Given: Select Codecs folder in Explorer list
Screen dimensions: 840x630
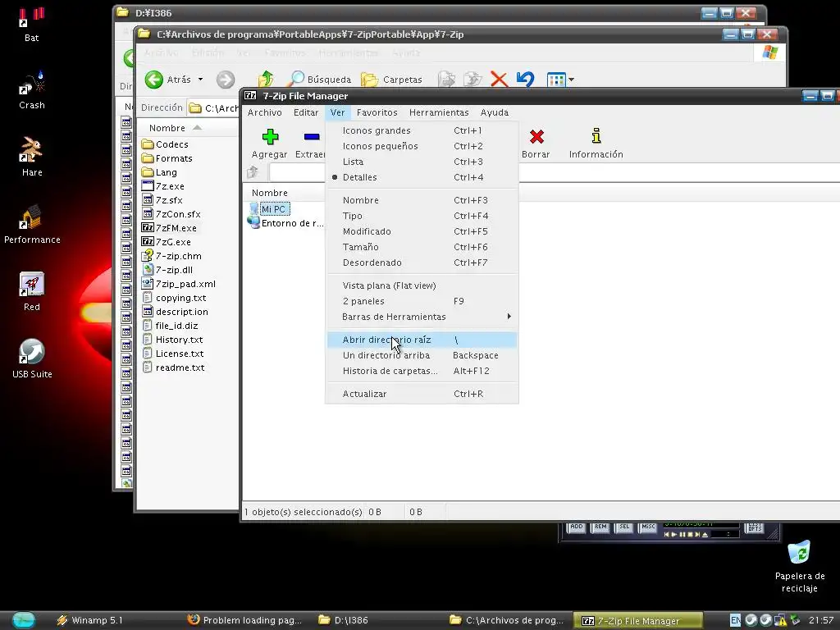Looking at the screenshot, I should (x=165, y=144).
